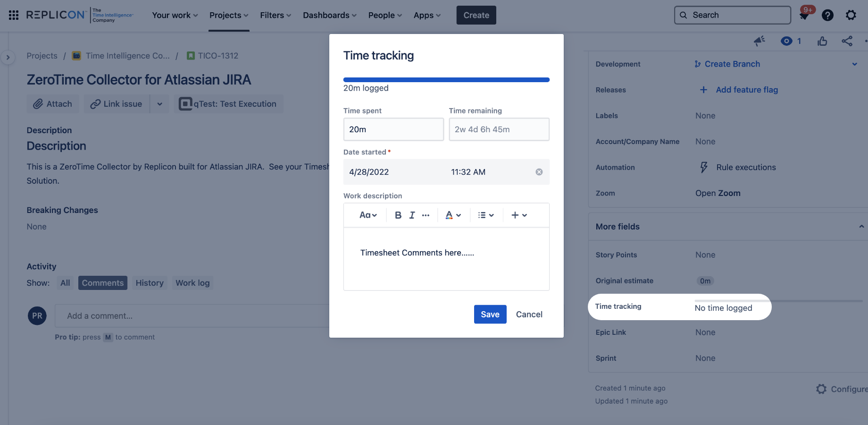The width and height of the screenshot is (868, 425).
Task: Select the Work log activity tab
Action: tap(192, 283)
